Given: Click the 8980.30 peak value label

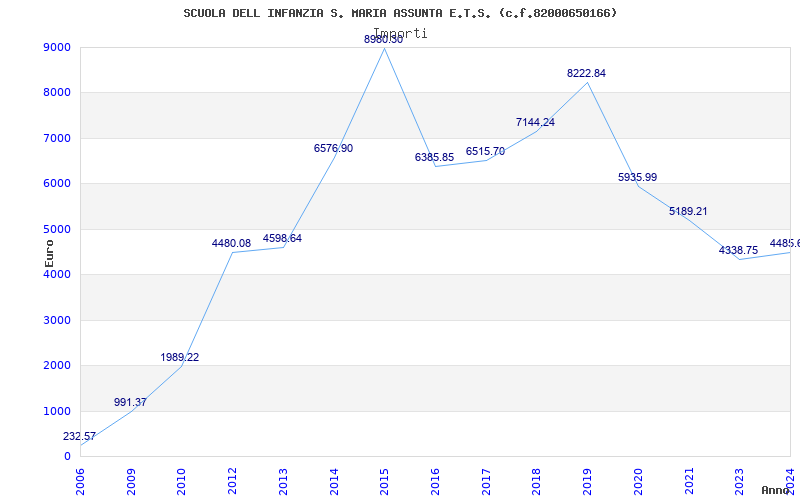Looking at the screenshot, I should click(383, 39).
